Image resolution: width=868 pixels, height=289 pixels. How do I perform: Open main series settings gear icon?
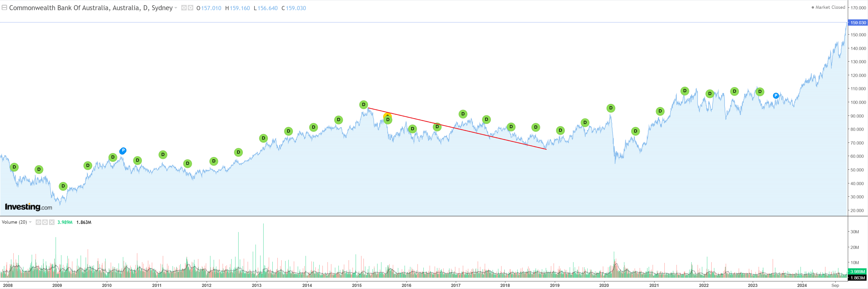190,8
